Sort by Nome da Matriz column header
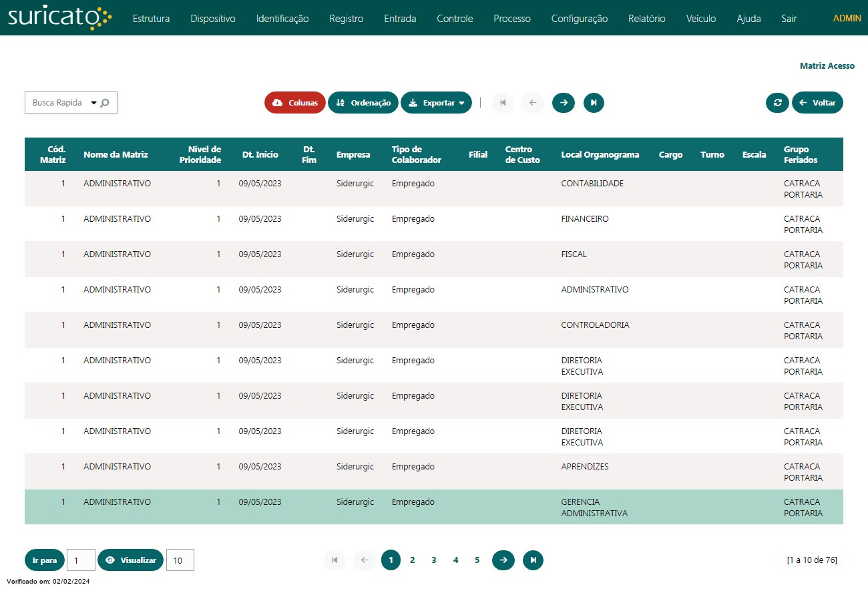Screen dimensions: 868x591 (x=116, y=154)
